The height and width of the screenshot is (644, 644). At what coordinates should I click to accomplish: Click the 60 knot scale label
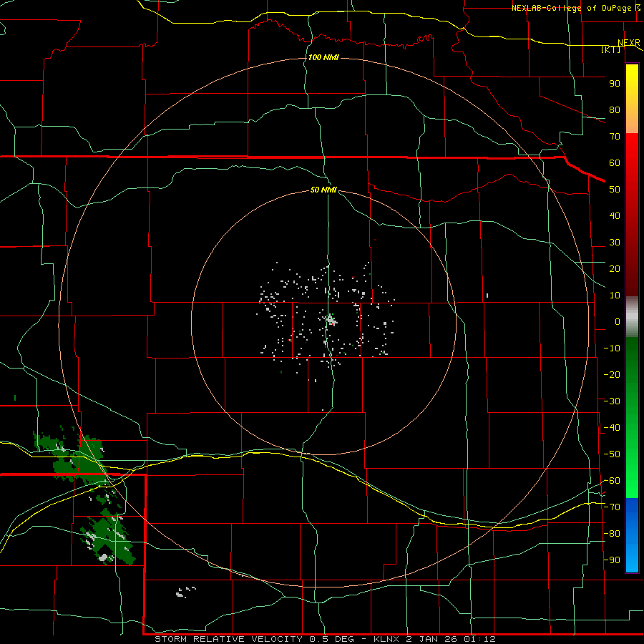pyautogui.click(x=615, y=162)
